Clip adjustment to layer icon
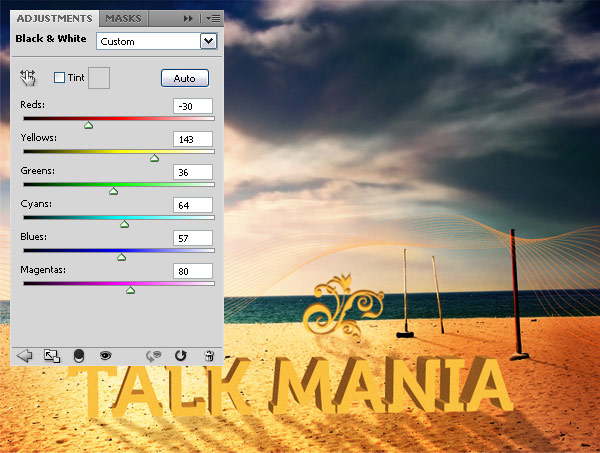This screenshot has height=453, width=600. (x=78, y=356)
